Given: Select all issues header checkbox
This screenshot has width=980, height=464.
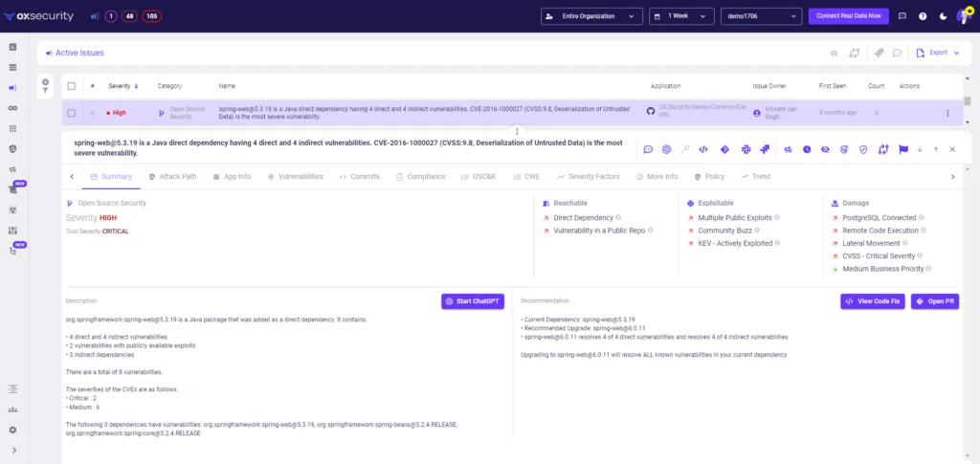Looking at the screenshot, I should [x=71, y=86].
